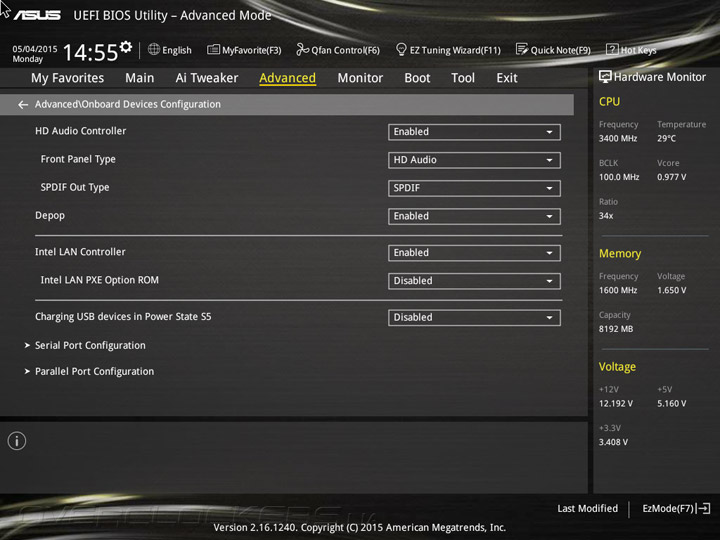Image resolution: width=720 pixels, height=540 pixels.
Task: Open the Exit tab
Action: click(x=507, y=78)
